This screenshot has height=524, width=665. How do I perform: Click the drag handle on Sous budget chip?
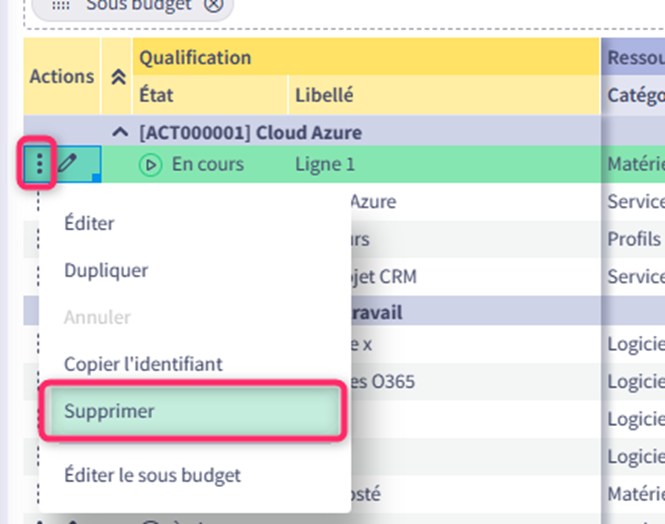[x=60, y=5]
